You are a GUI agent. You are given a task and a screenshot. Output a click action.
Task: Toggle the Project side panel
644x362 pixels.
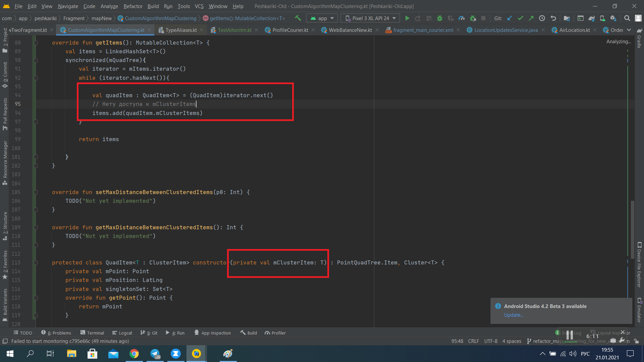pos(5,40)
